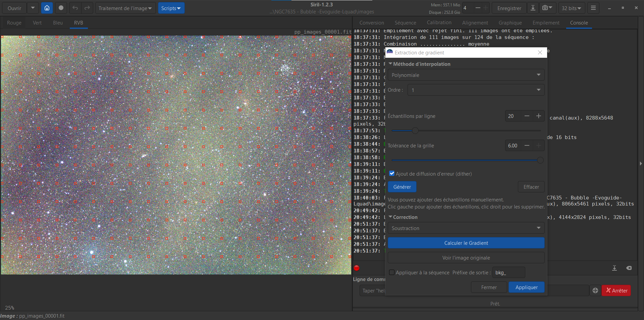Switch to the Calibration tab
644x320 pixels.
439,22
